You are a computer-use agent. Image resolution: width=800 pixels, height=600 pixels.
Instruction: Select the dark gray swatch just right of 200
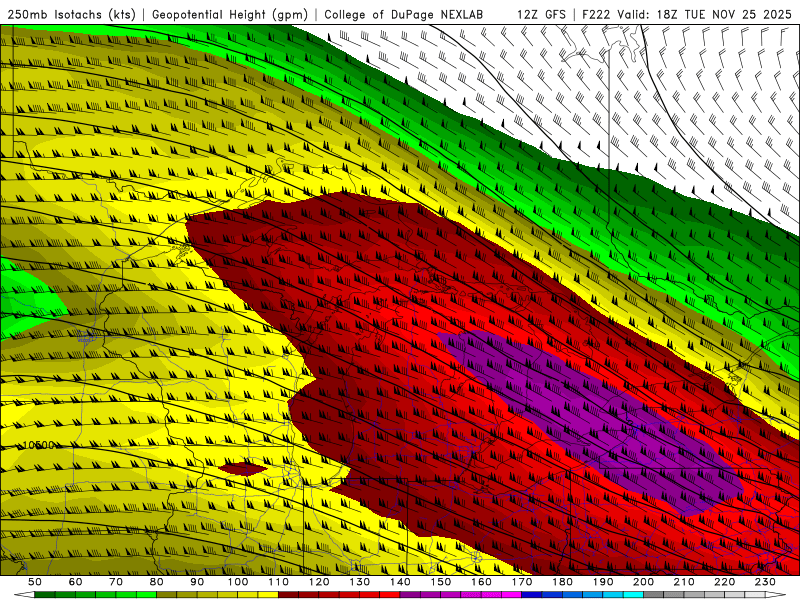coord(654,595)
